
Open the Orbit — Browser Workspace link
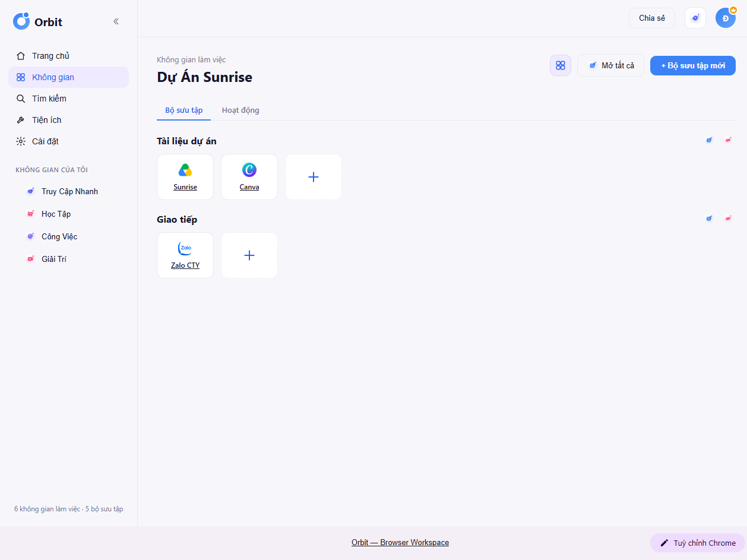coord(400,543)
